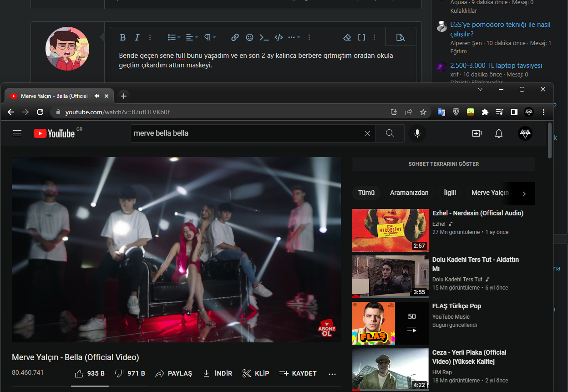This screenshot has height=392, width=568.
Task: Insert a link using the editor's chain icon
Action: 235,37
